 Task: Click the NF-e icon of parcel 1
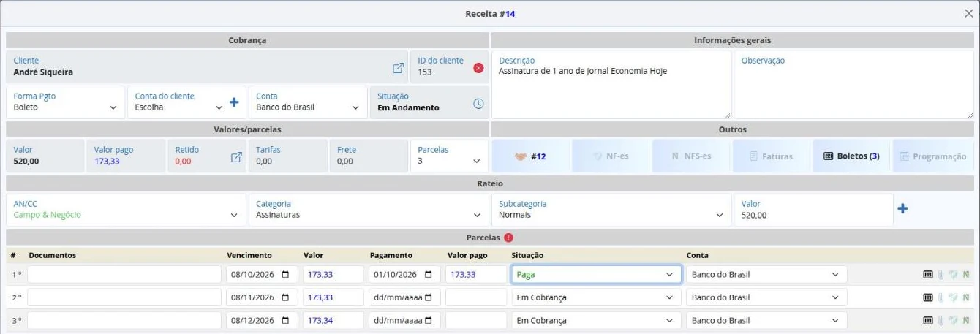coord(953,275)
